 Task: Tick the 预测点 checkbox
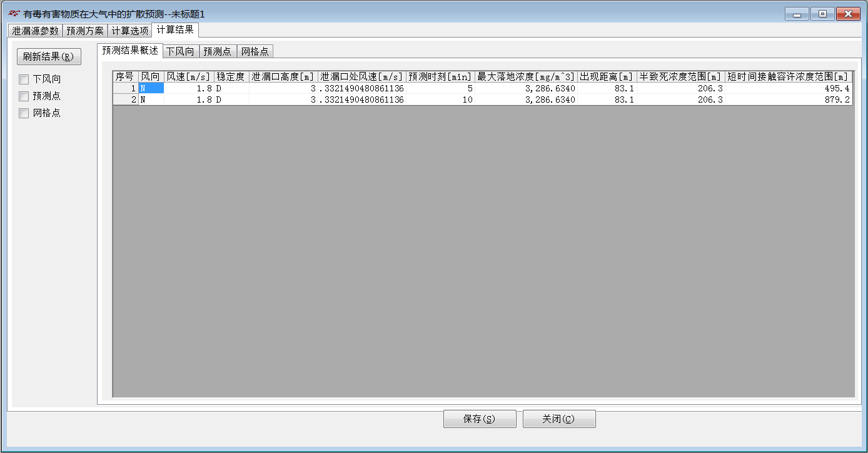point(24,96)
